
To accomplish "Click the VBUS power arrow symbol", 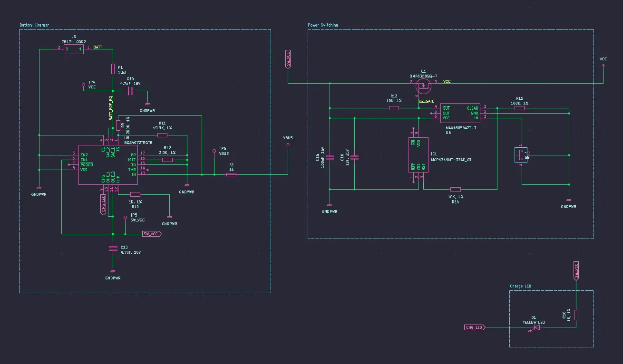I will coord(288,145).
